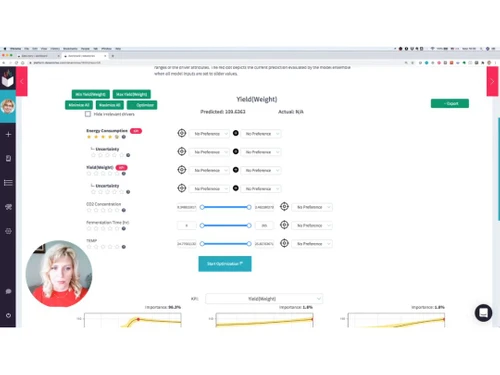
Task: Click the pink right arrow panel button
Action: point(492,81)
